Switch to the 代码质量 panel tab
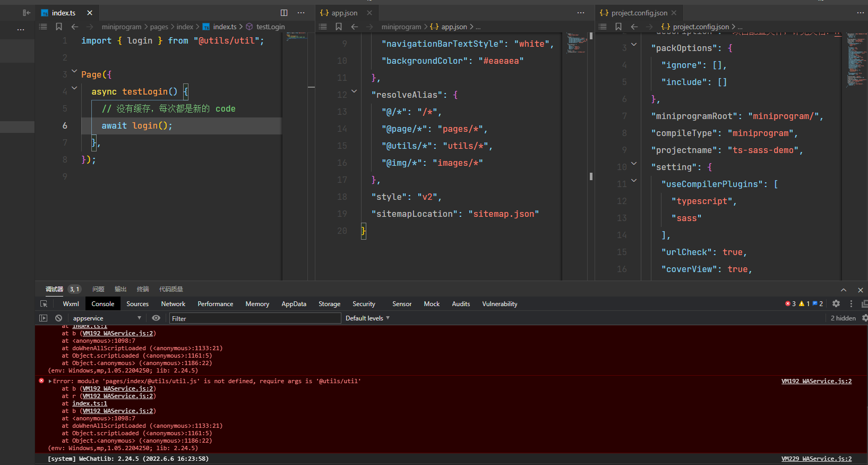868x465 pixels. point(171,290)
